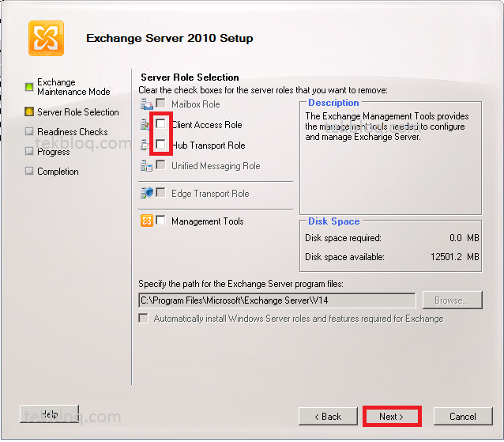Image resolution: width=504 pixels, height=442 pixels.
Task: Enable automatically install Windows Server roles checkbox
Action: point(143,318)
